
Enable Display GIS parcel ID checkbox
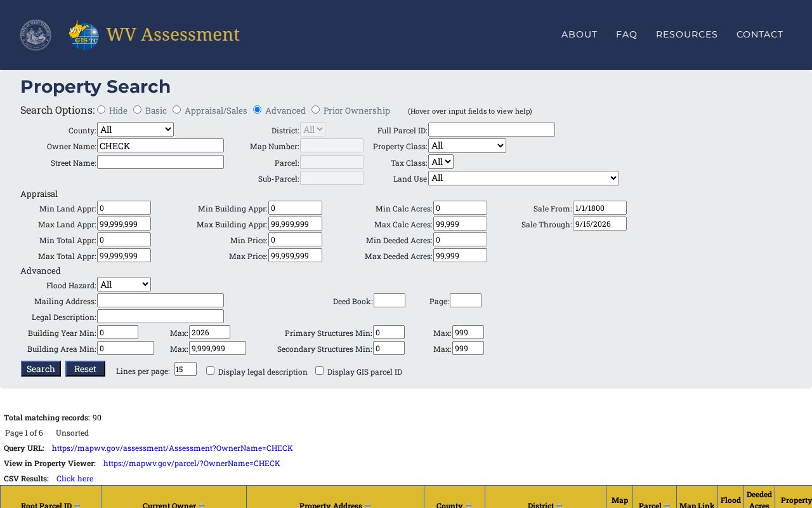point(319,371)
